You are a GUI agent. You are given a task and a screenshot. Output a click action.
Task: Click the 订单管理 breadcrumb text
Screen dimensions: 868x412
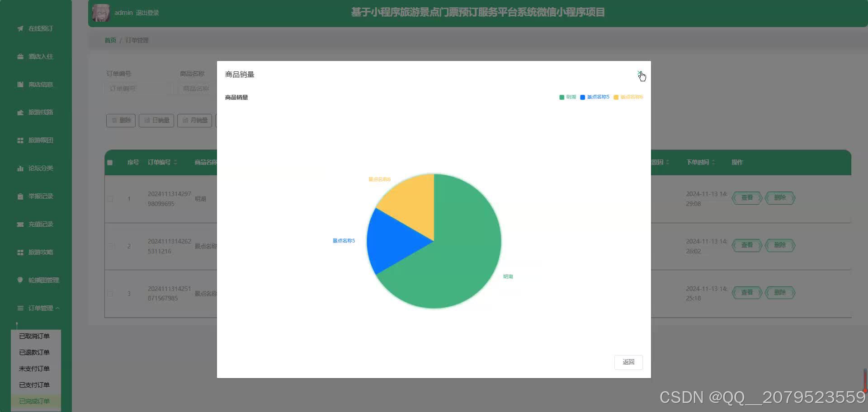pos(137,40)
